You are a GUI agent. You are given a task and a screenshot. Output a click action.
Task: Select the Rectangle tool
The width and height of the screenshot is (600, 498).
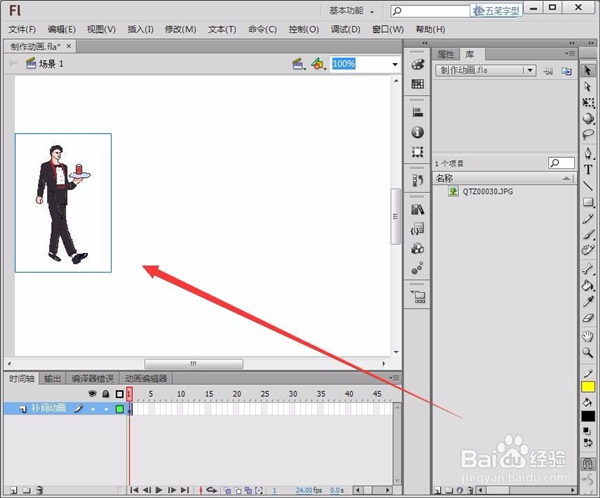588,202
